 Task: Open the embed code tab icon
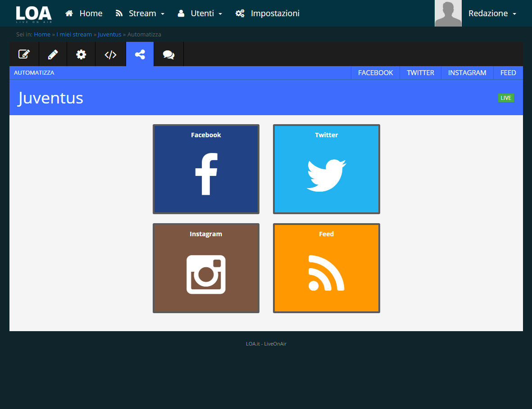pyautogui.click(x=111, y=54)
